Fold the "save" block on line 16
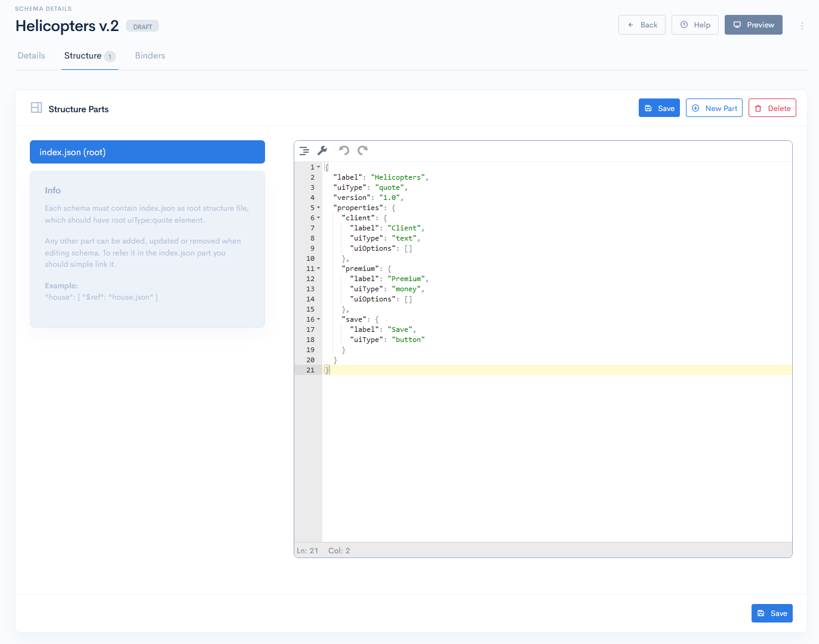 [318, 319]
